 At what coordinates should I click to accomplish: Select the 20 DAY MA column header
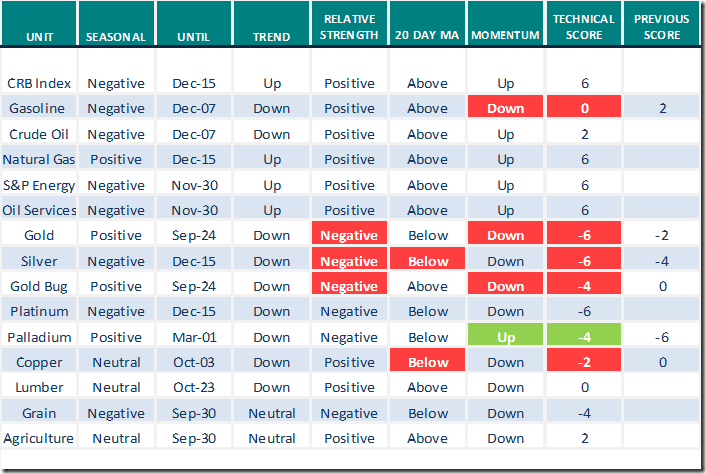(427, 38)
